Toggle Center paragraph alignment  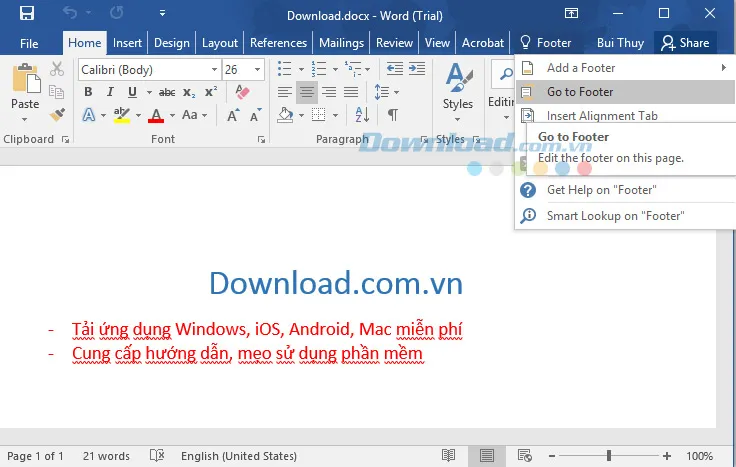click(308, 92)
